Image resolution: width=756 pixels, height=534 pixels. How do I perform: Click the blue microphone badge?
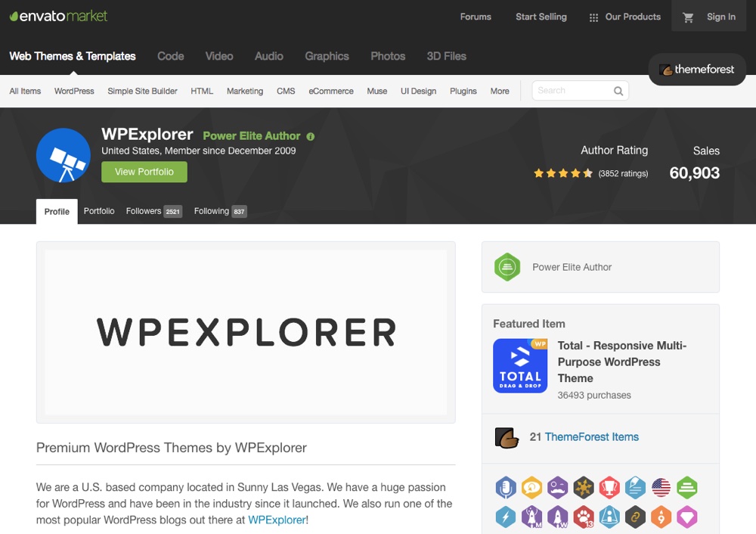click(x=506, y=487)
